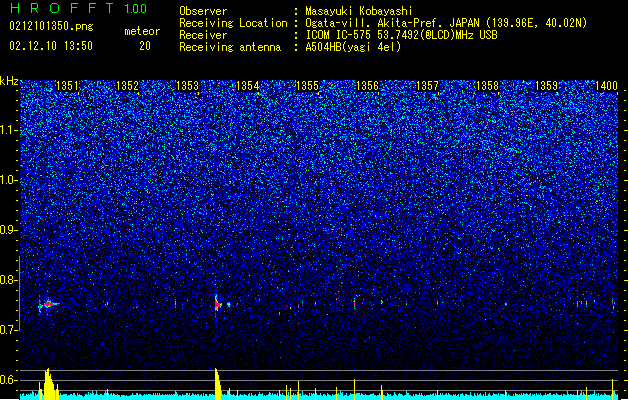The height and width of the screenshot is (400, 629).
Task: Click the tall yellow power peak near 1351
Action: (x=49, y=384)
